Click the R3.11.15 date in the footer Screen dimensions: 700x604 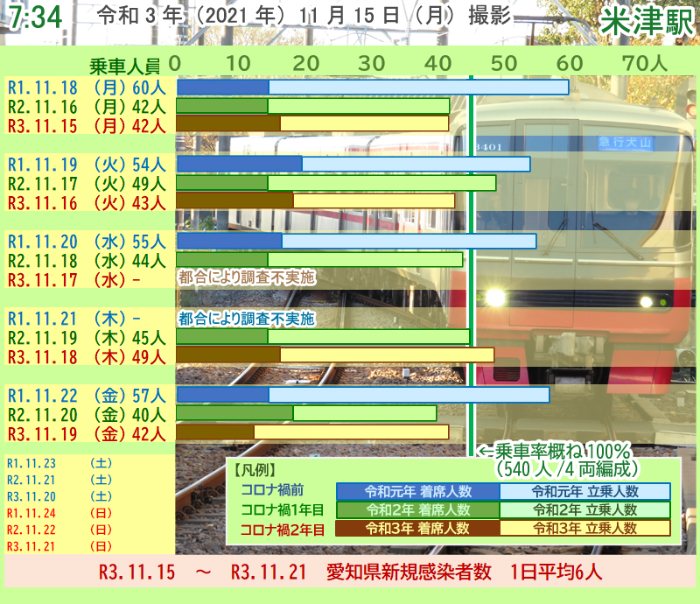point(137,572)
